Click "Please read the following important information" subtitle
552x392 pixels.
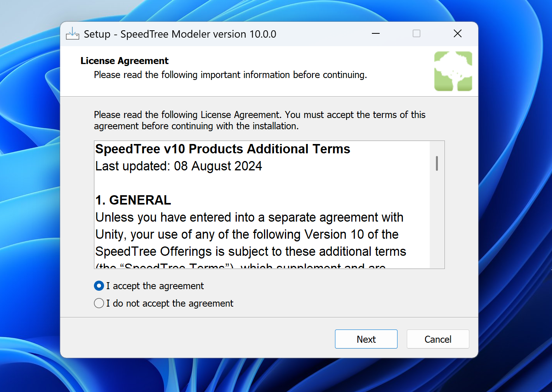(230, 75)
